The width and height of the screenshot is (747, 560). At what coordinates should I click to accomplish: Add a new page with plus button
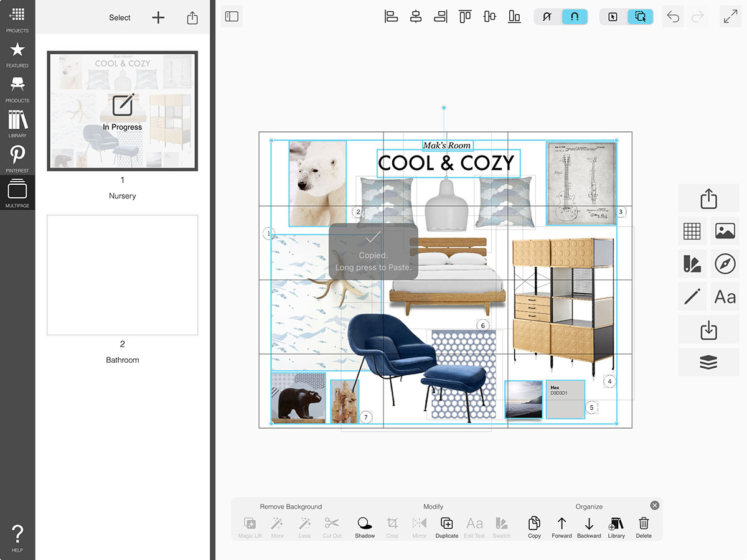tap(159, 17)
